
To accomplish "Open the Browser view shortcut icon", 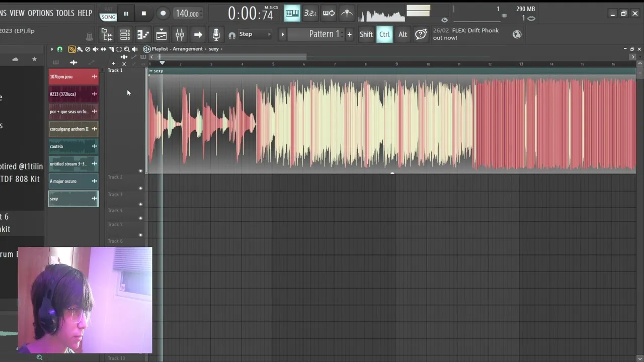I will pos(107,35).
